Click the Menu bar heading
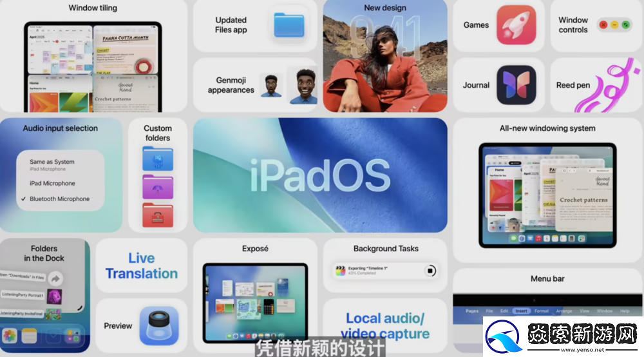This screenshot has width=644, height=357. (547, 278)
